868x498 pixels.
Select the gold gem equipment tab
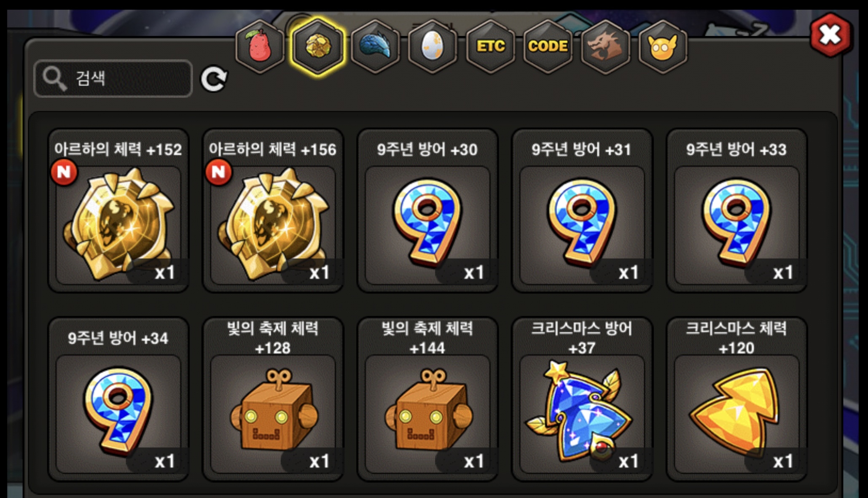317,46
